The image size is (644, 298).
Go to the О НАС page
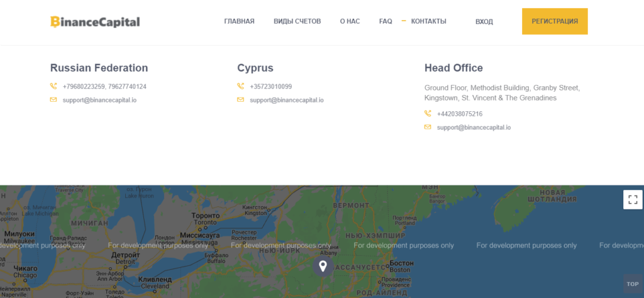350,21
